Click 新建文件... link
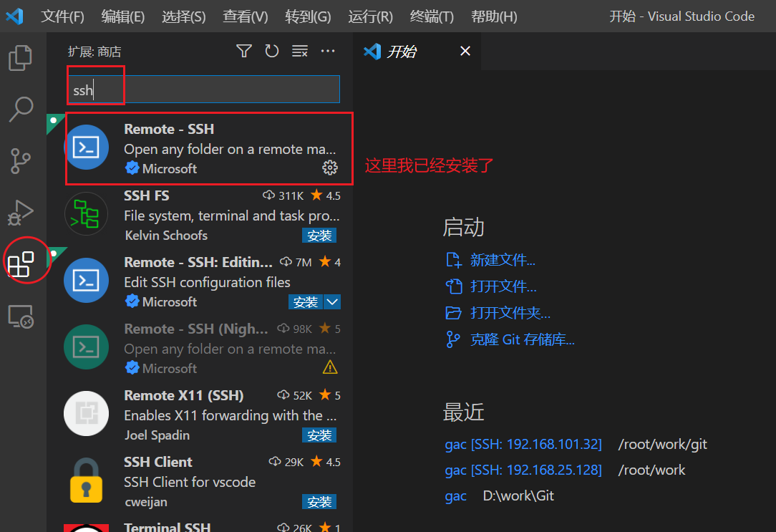This screenshot has height=532, width=776. 503,260
